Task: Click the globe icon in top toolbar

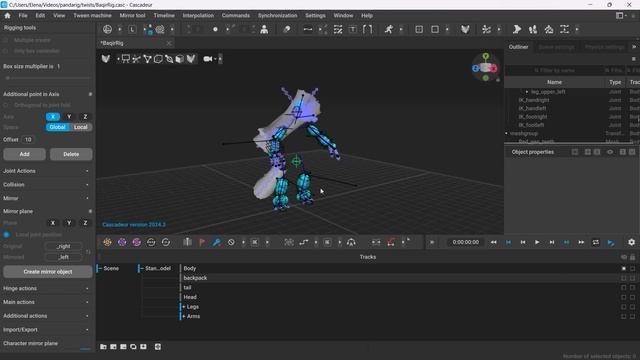Action: coord(107,29)
